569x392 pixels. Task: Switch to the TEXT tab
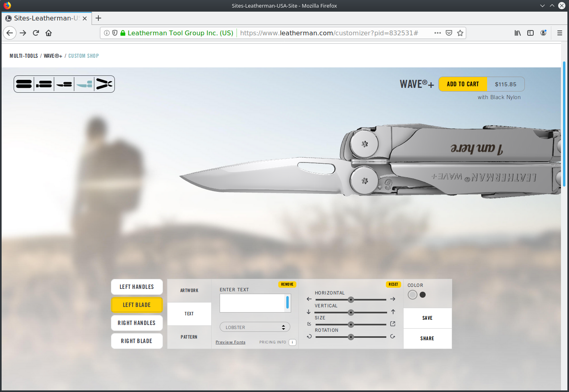click(x=189, y=314)
